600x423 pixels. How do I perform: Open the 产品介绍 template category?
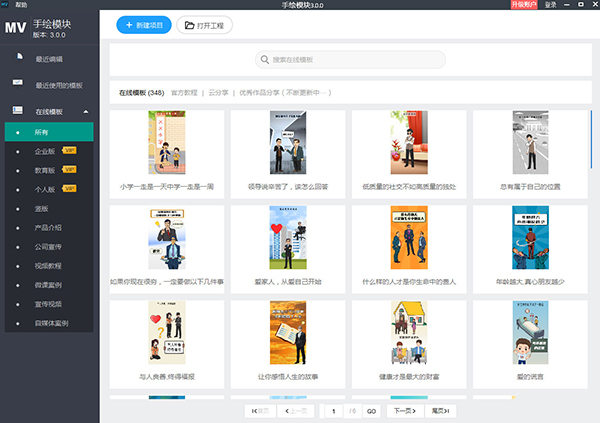tap(48, 228)
